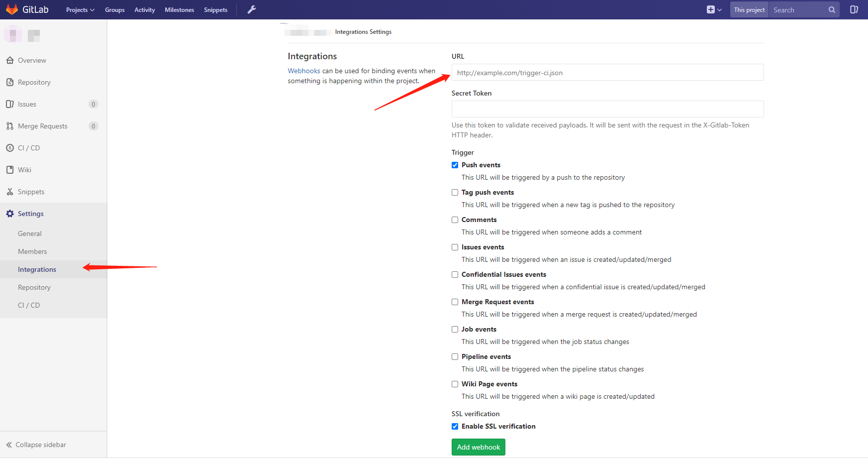Open Milestones in the top navigation

point(180,10)
